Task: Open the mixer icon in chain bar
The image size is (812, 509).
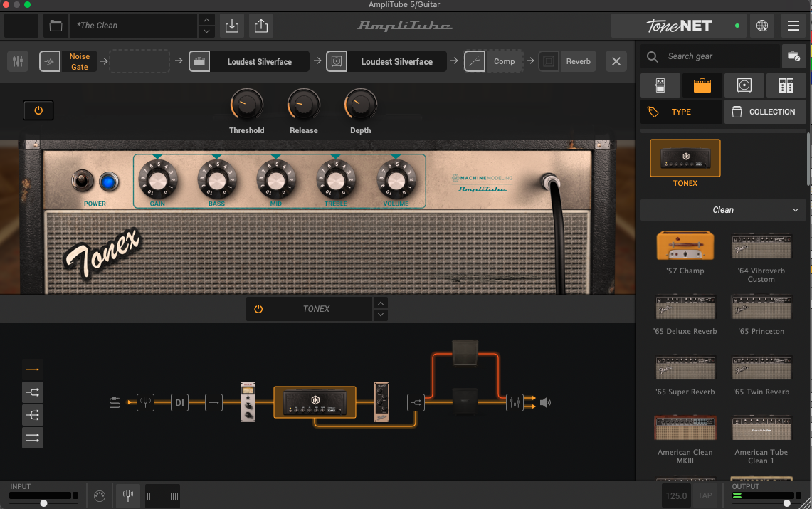Action: coord(18,61)
